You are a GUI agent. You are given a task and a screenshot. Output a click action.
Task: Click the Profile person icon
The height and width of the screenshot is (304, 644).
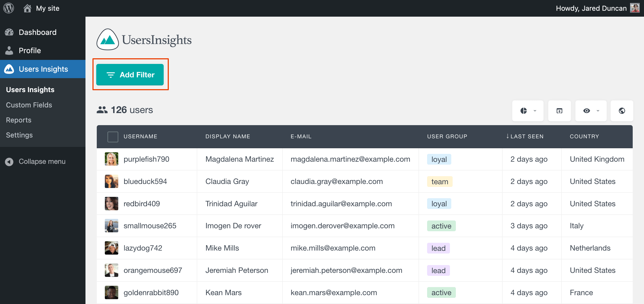[9, 50]
